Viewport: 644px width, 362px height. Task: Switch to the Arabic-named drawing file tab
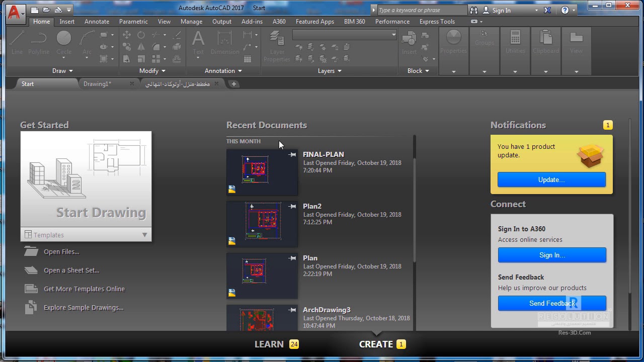click(x=178, y=84)
